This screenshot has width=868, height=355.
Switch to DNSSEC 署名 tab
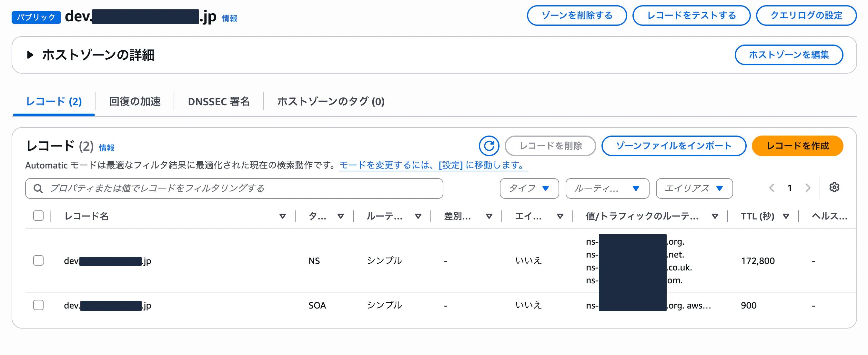click(219, 101)
